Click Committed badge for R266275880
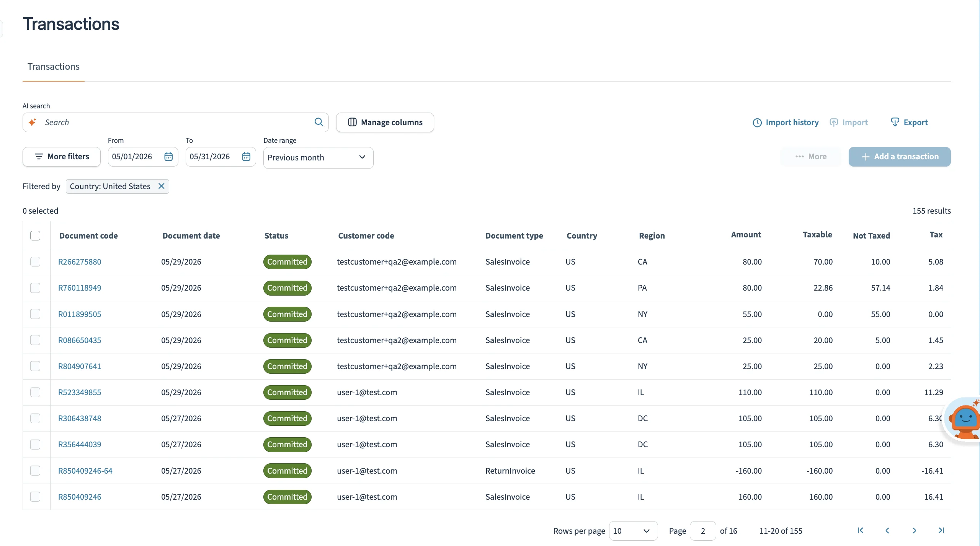 pos(287,262)
